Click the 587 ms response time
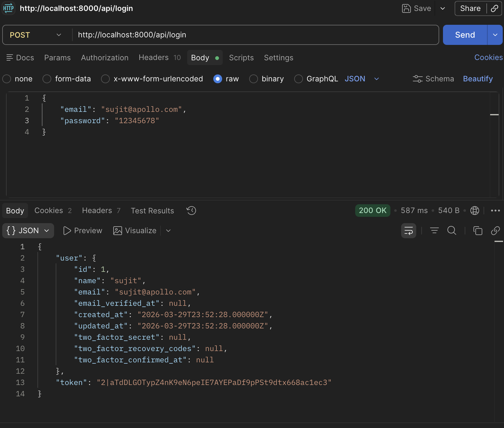The height and width of the screenshot is (428, 504). (x=414, y=210)
